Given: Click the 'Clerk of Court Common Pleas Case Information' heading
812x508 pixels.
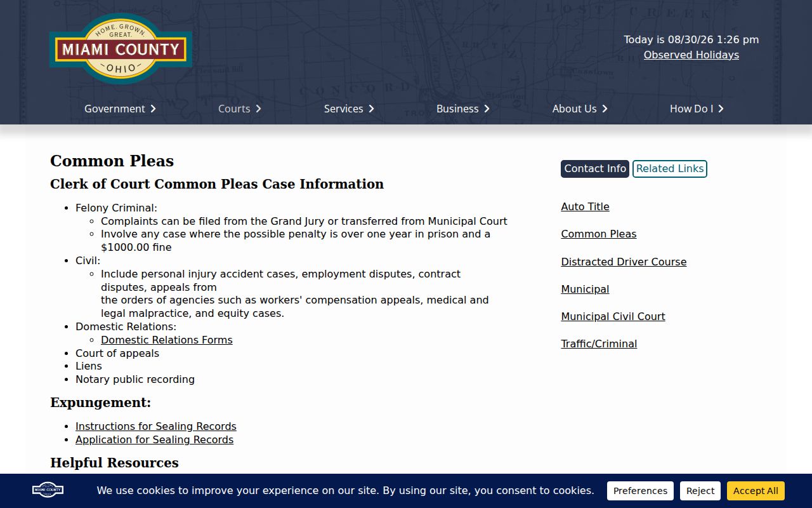Looking at the screenshot, I should 217,184.
